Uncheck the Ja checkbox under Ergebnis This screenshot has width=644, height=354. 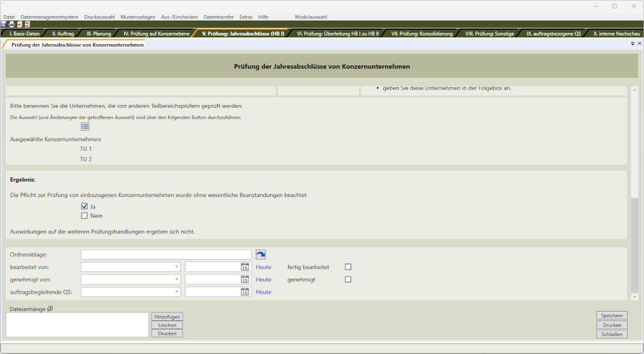[x=84, y=207]
